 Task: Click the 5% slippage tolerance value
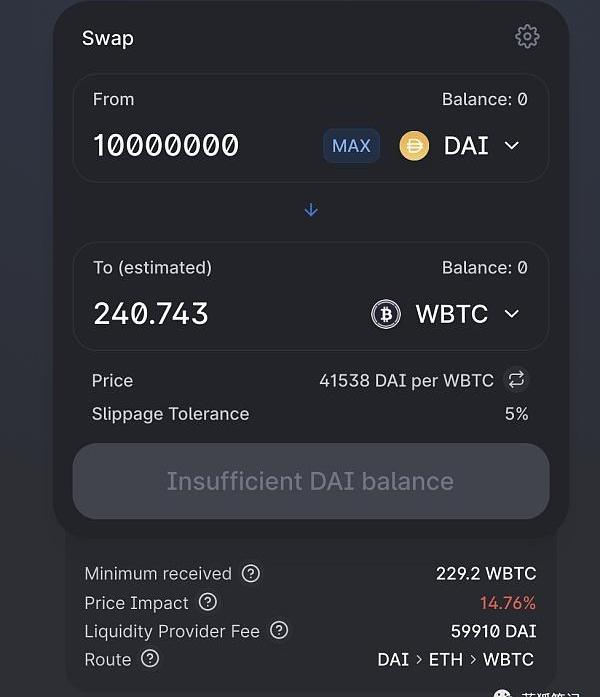pos(516,414)
